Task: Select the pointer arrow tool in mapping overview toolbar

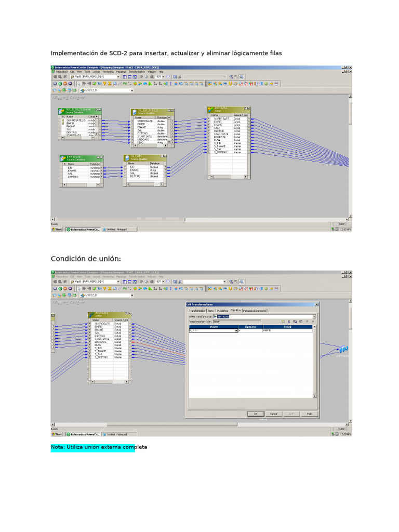Action: tap(79, 84)
